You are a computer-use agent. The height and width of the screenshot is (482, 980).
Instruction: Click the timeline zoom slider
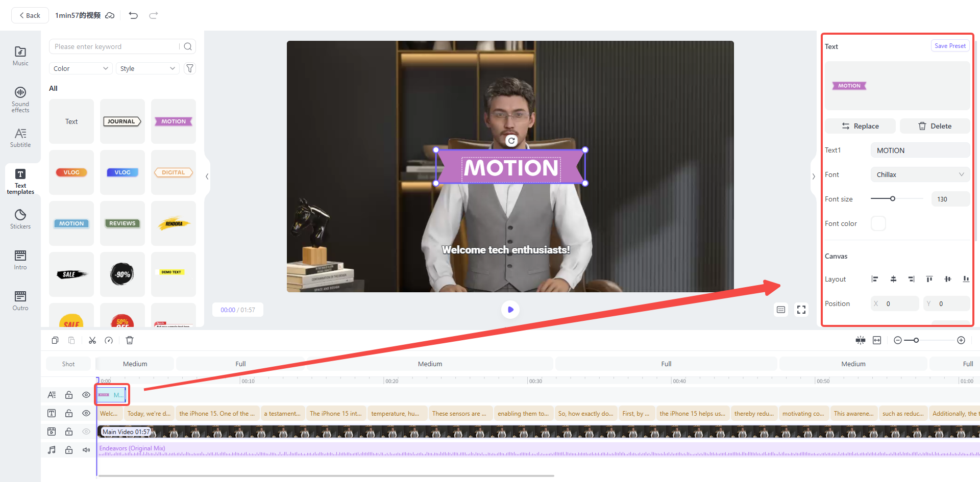(929, 340)
